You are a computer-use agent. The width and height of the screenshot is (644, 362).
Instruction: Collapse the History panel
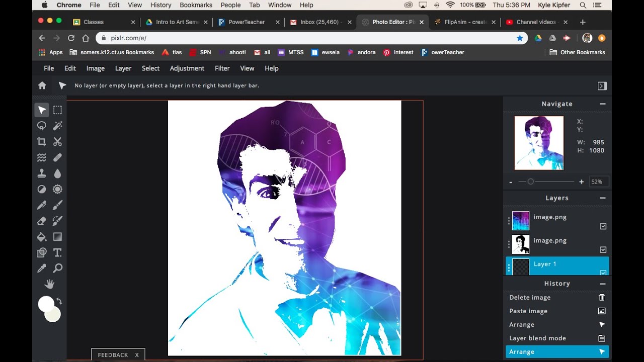point(602,284)
